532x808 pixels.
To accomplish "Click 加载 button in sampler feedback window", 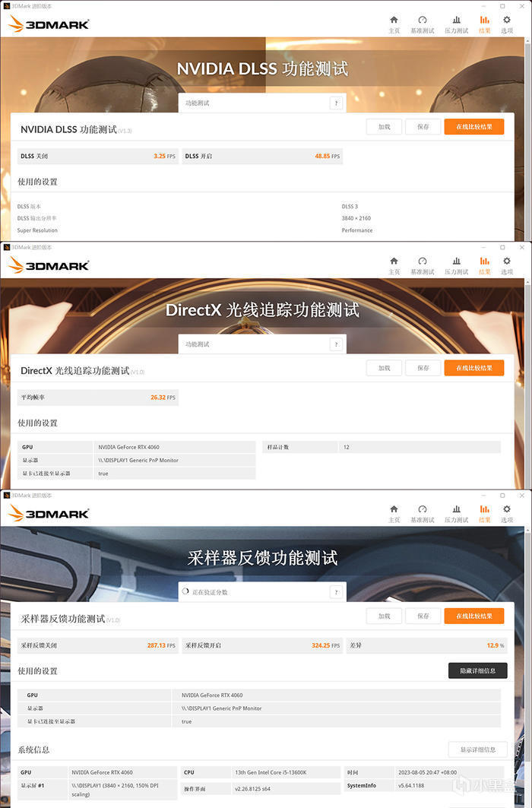I will pos(385,616).
